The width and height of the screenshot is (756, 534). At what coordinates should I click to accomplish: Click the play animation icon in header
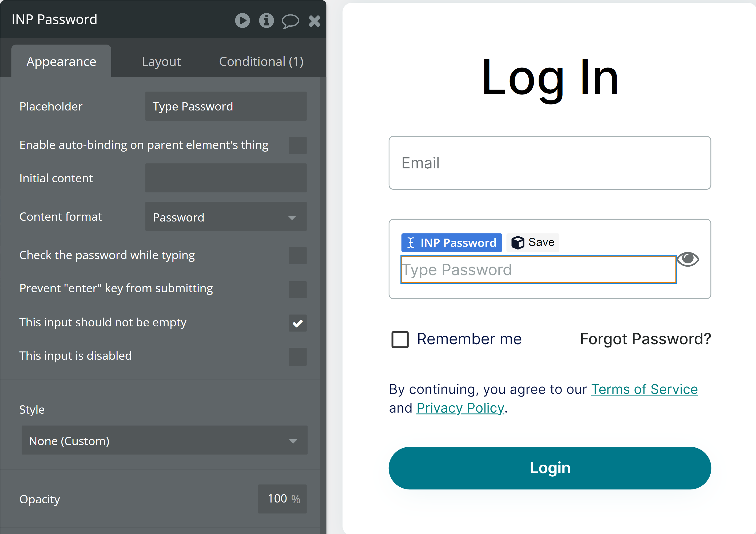coord(242,21)
